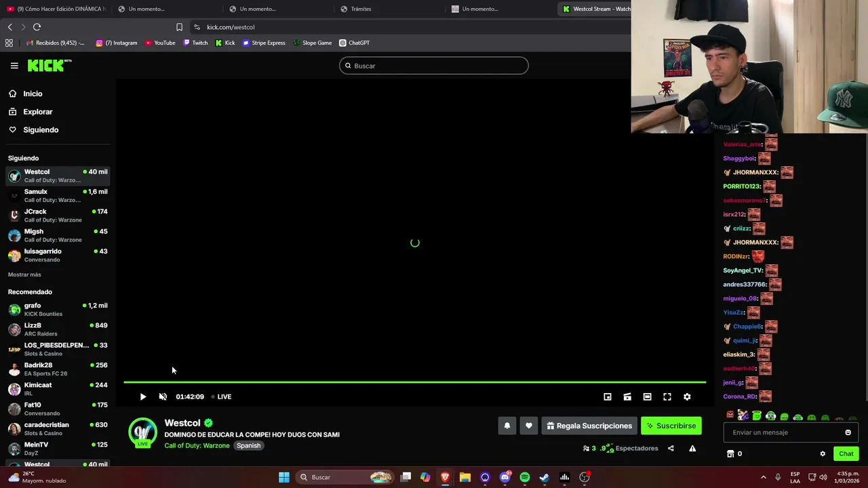The image size is (868, 488).
Task: Open YouTube bookmark
Action: (160, 43)
